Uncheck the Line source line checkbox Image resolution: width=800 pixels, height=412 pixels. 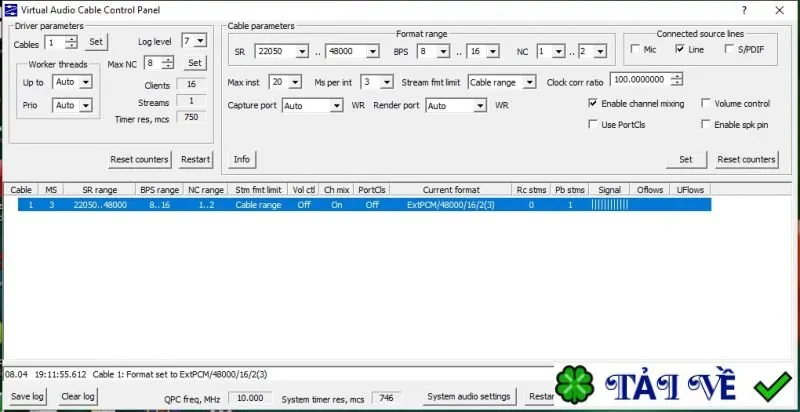(680, 49)
